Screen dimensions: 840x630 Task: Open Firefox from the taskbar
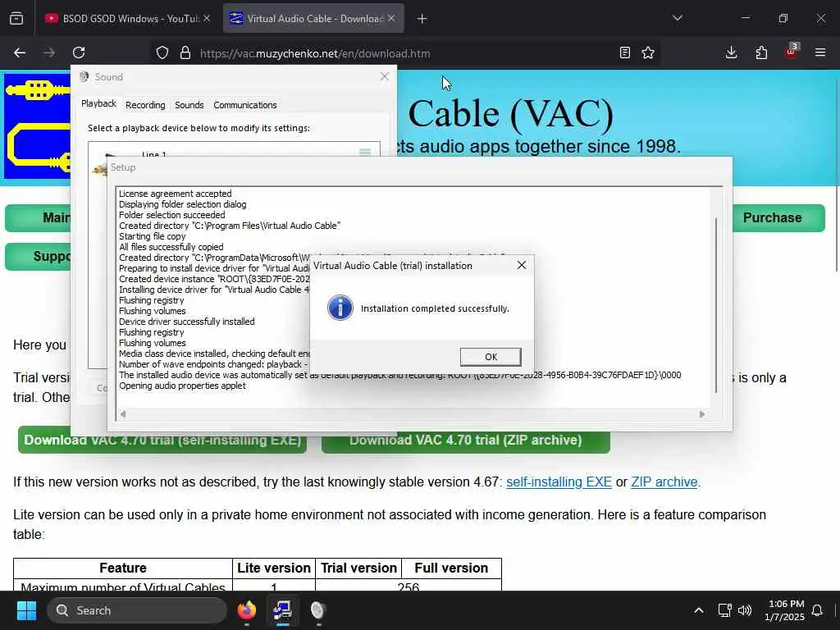[246, 610]
